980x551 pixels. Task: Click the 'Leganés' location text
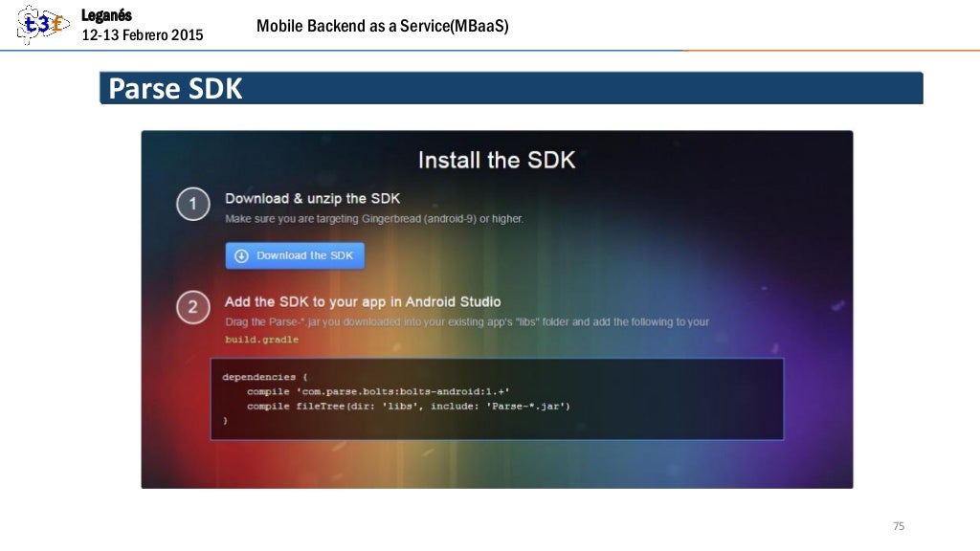[x=107, y=15]
